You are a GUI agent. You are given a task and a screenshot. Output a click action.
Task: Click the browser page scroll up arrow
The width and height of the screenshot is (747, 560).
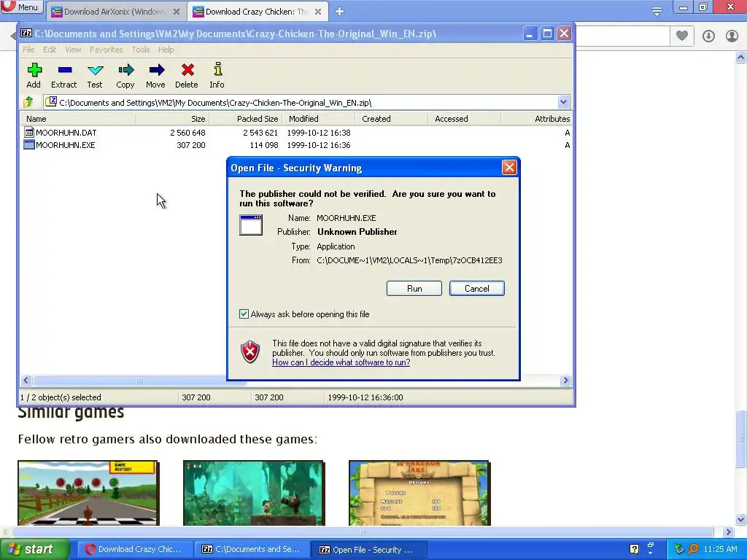(x=740, y=58)
